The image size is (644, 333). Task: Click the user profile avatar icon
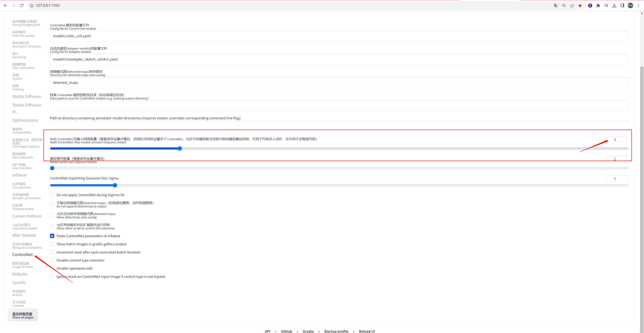tap(630, 5)
